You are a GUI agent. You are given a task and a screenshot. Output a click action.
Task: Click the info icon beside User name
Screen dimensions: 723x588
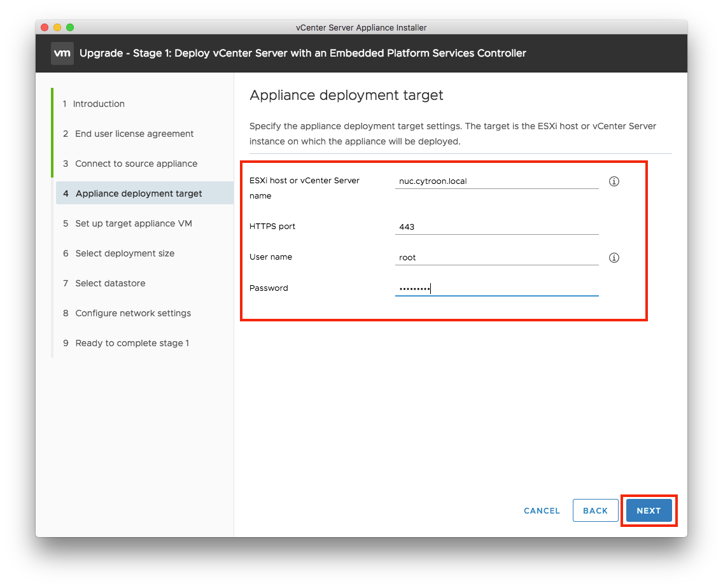[614, 258]
